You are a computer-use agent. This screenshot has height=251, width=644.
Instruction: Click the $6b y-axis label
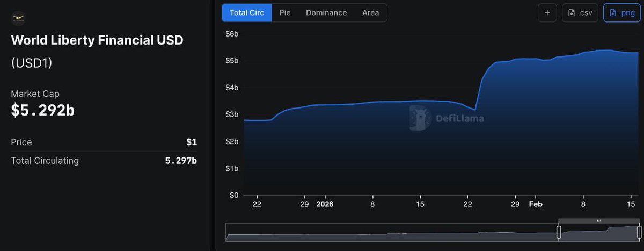tap(231, 34)
